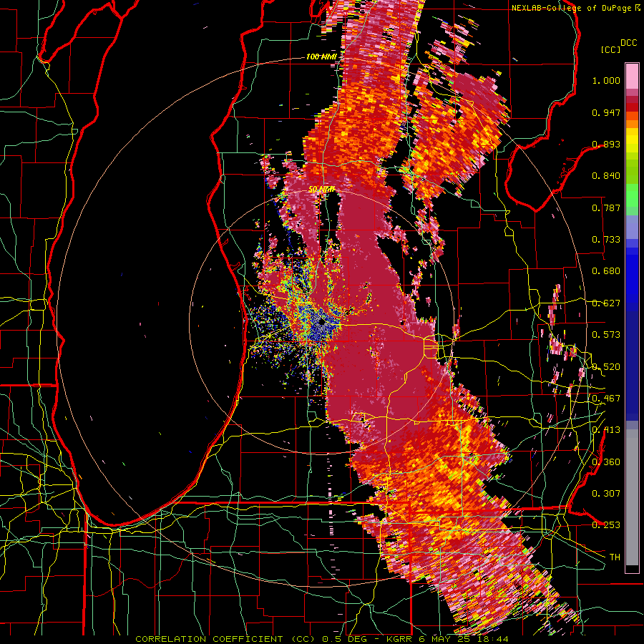Click the TH threshold label
The height and width of the screenshot is (644, 644).
click(x=615, y=557)
